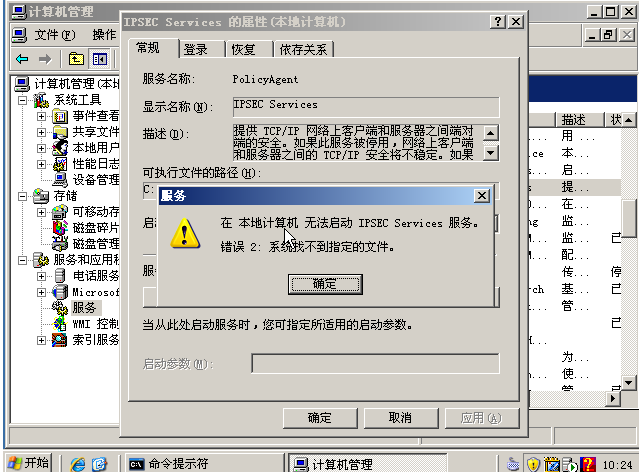The width and height of the screenshot is (639, 472).
Task: Click the security shield tray icon
Action: tap(533, 464)
